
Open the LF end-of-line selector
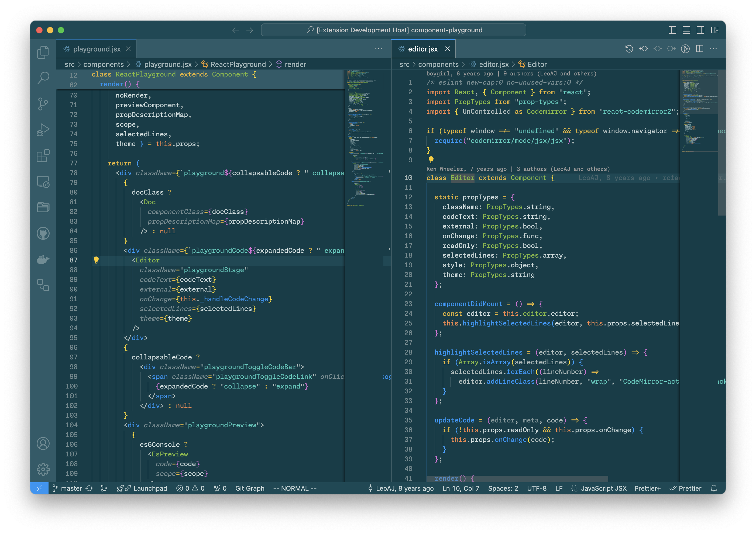click(x=559, y=488)
